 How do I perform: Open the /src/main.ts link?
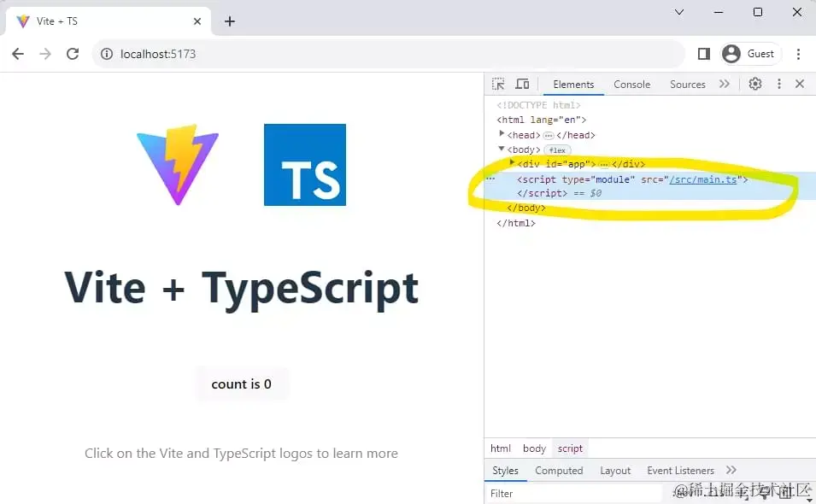703,179
